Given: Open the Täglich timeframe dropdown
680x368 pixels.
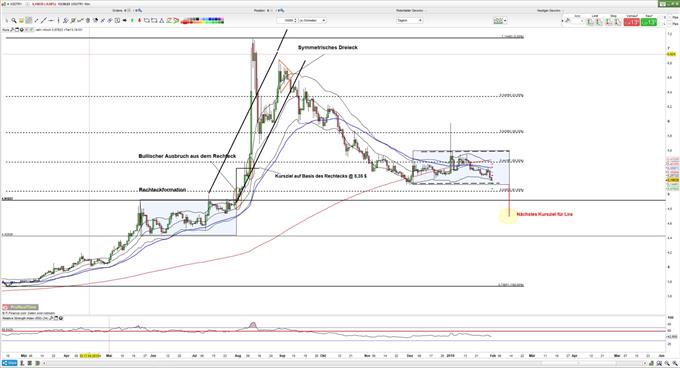Looking at the screenshot, I should [x=409, y=20].
